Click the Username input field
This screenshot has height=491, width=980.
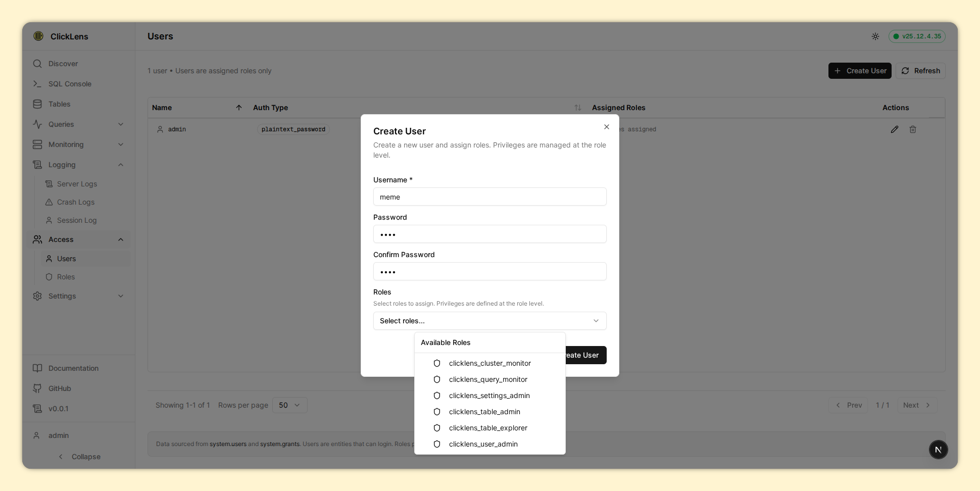[x=489, y=197]
